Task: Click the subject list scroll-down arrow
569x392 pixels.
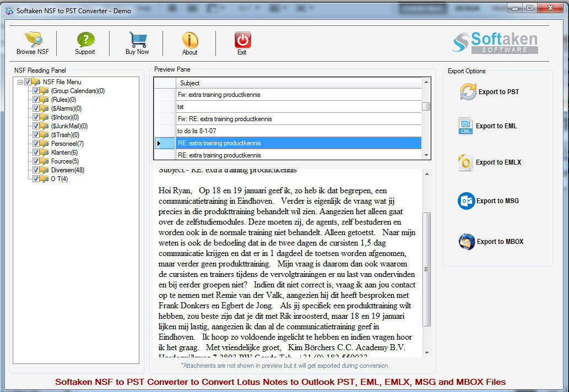Action: [426, 155]
